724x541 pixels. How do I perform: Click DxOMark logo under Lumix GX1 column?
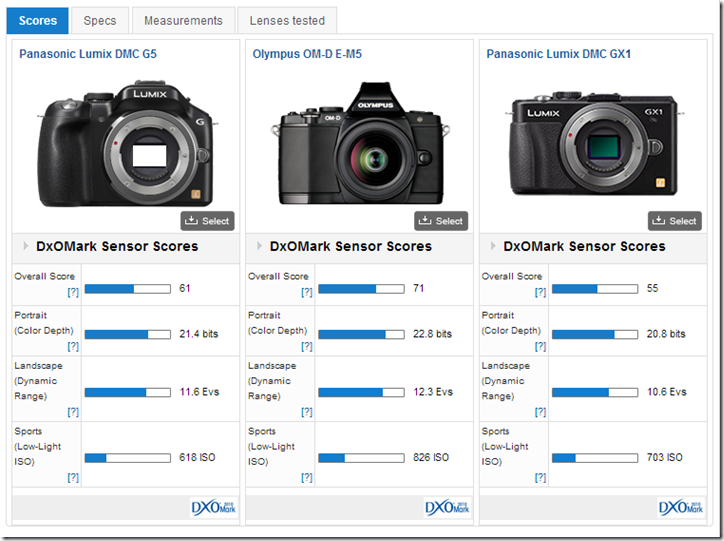pos(681,508)
